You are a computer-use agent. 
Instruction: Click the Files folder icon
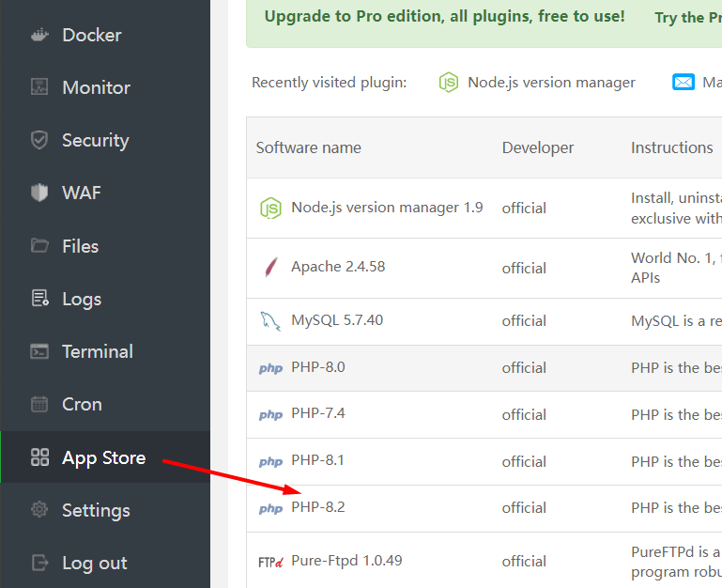pyautogui.click(x=39, y=245)
